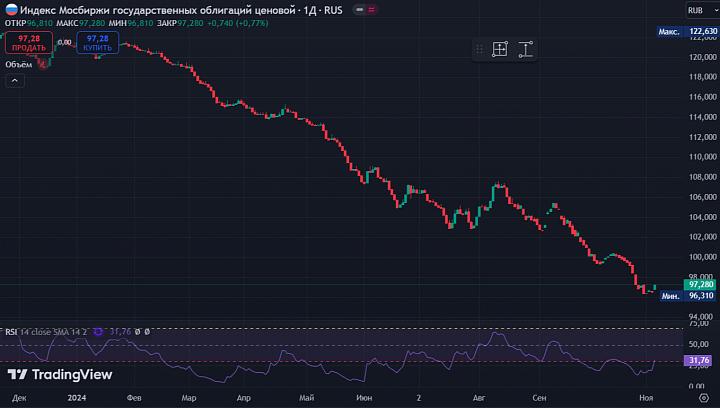Select the Объём volume indicator label

[x=19, y=65]
